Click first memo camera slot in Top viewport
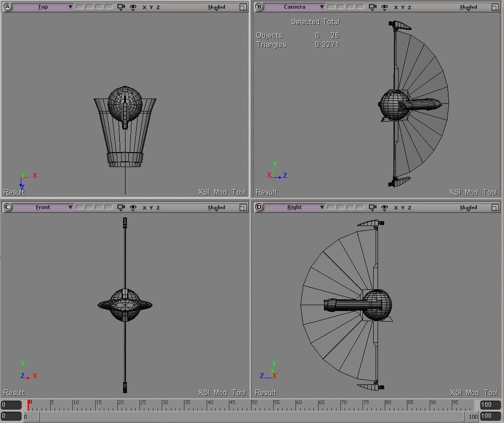504x423 pixels. click(x=80, y=7)
